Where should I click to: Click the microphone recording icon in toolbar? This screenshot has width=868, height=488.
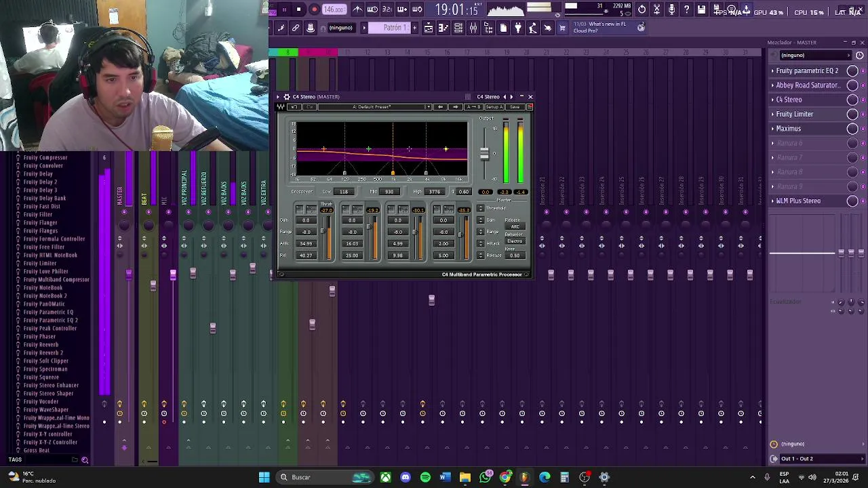[671, 9]
